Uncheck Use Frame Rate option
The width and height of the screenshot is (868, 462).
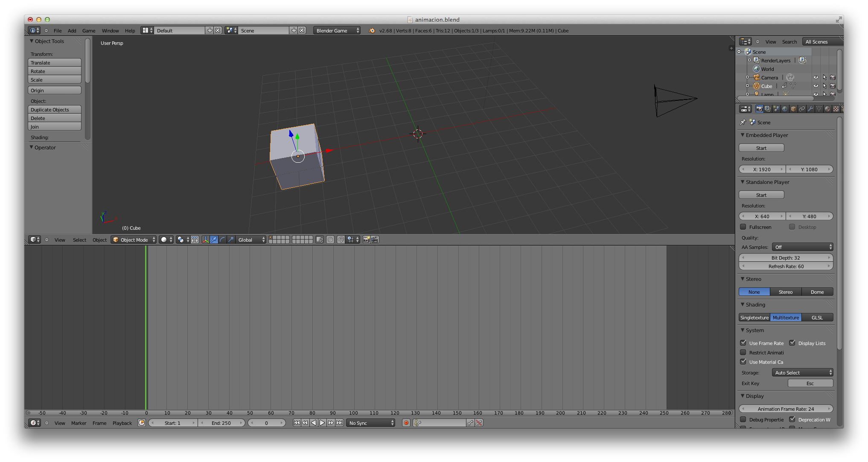(x=743, y=343)
